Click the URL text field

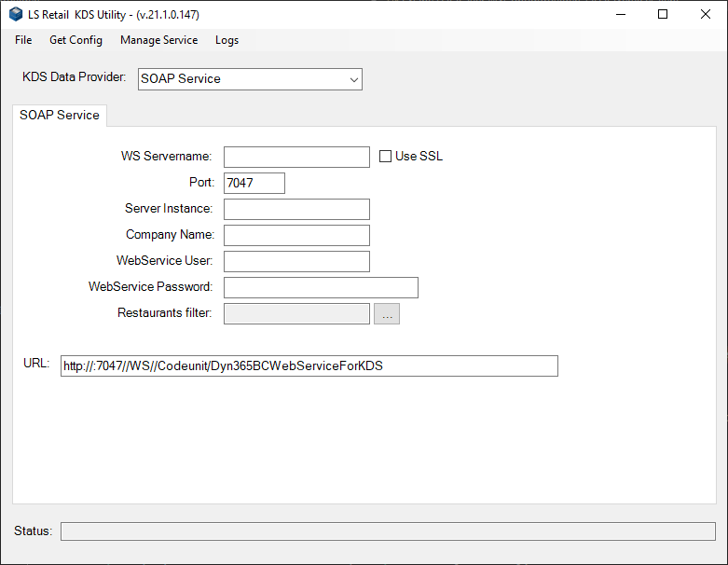coord(309,365)
